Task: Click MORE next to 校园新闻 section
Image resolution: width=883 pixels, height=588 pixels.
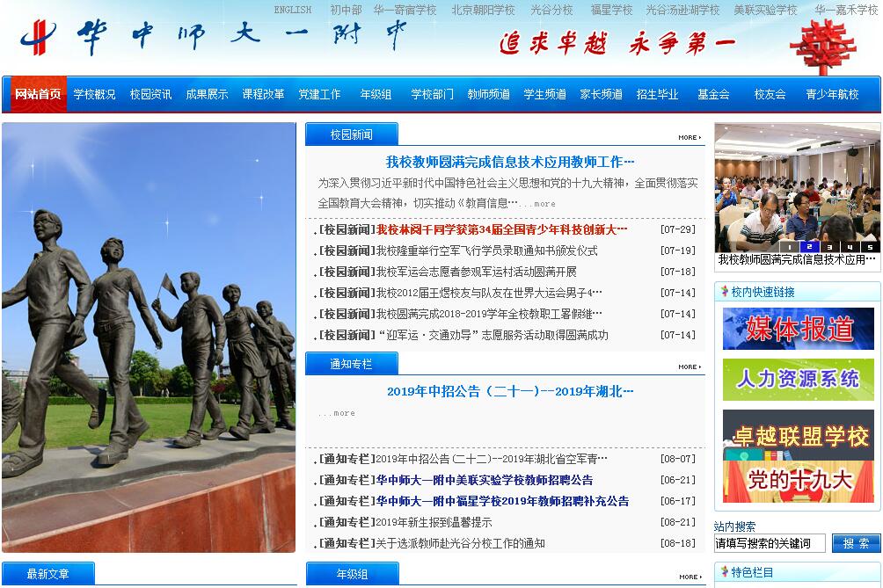Action: [x=690, y=137]
